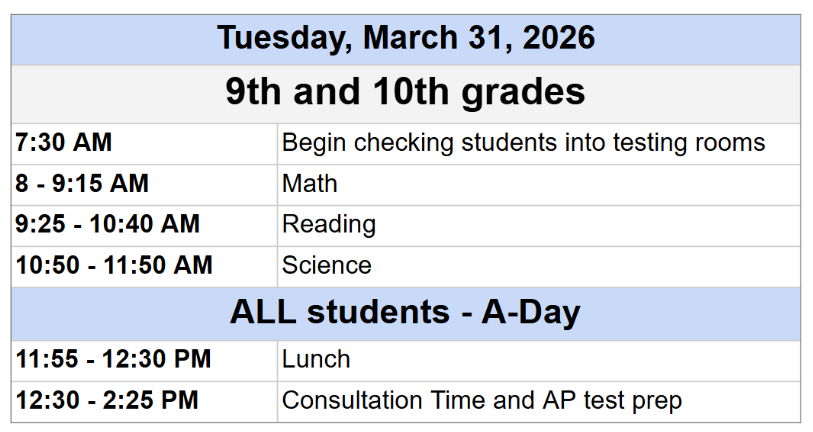
Task: Click the A-Day text in the banner
Action: 531,312
